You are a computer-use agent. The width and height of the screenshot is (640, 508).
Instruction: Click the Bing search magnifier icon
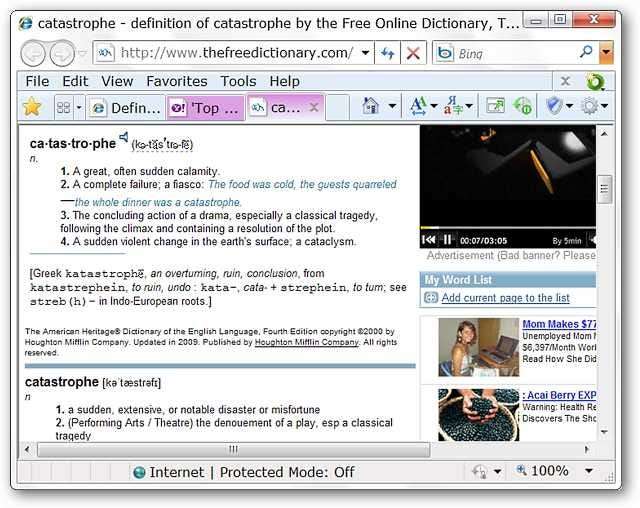tap(586, 53)
